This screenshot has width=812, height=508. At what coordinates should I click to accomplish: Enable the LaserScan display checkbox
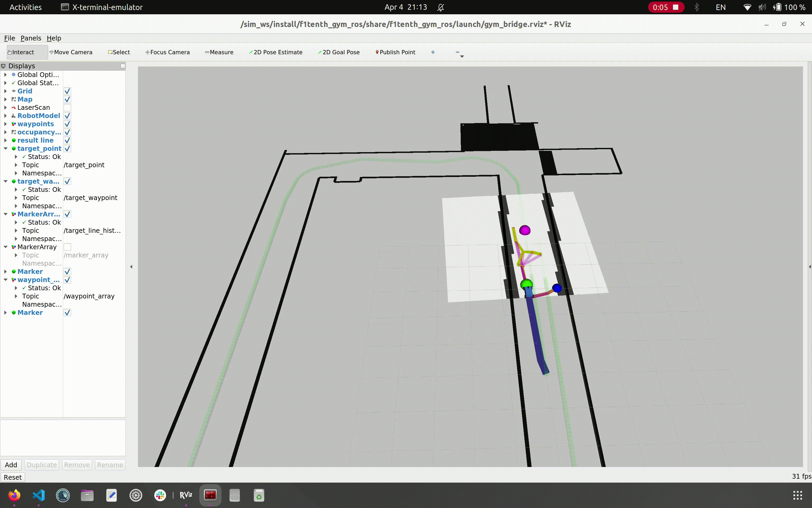pyautogui.click(x=67, y=107)
